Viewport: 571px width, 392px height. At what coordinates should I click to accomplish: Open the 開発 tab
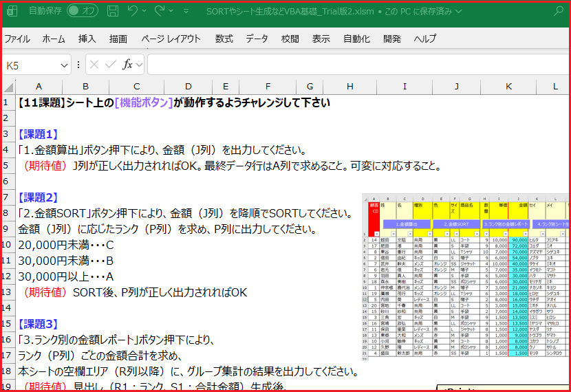(392, 39)
